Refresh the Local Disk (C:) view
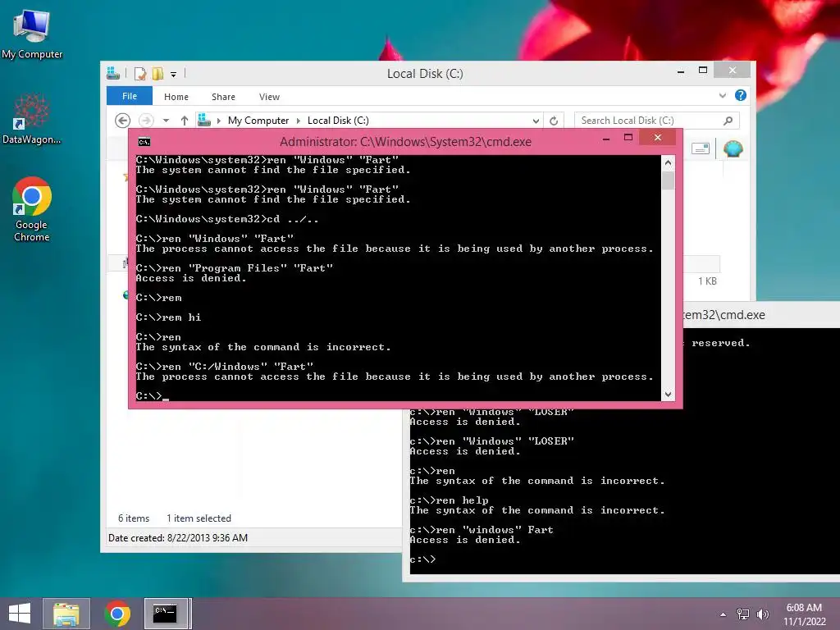The image size is (840, 630). pos(554,121)
